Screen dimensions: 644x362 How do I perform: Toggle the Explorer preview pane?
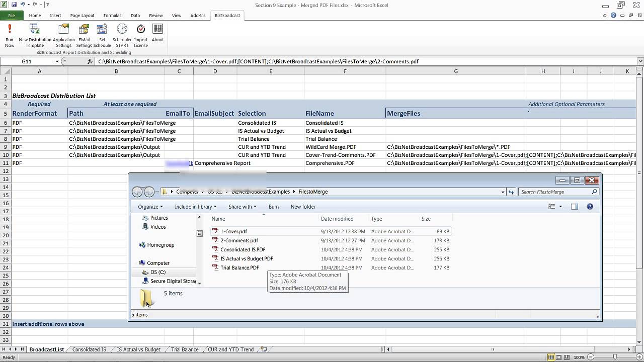click(575, 207)
